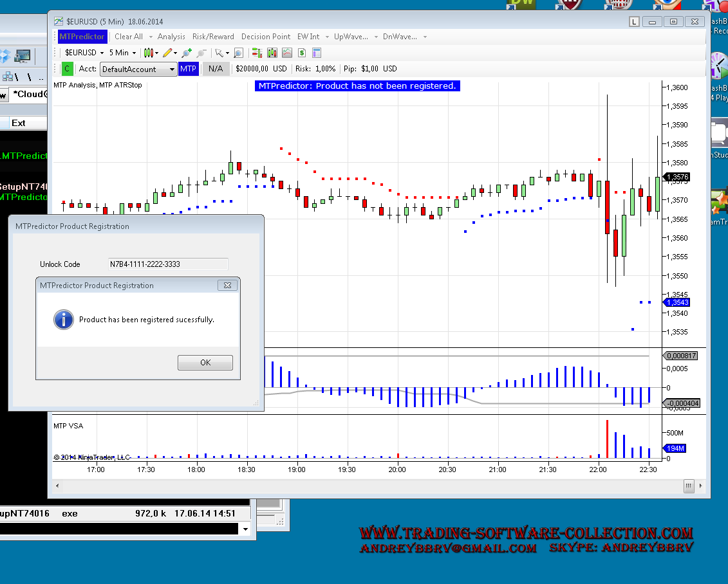Open the 5 Min interval dropdown
This screenshot has width=728, height=584.
[x=122, y=53]
